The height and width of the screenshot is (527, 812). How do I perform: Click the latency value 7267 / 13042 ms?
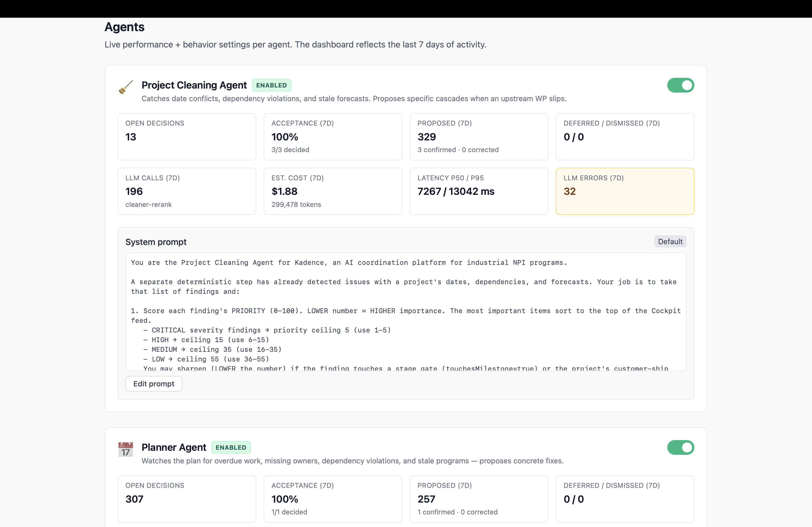(x=456, y=191)
